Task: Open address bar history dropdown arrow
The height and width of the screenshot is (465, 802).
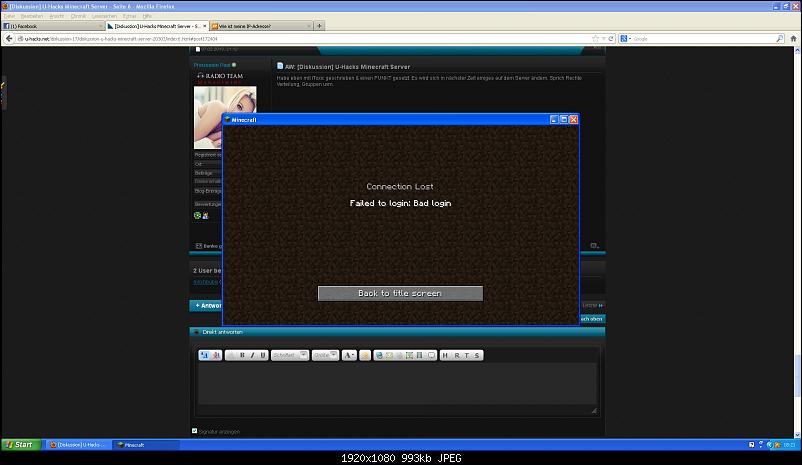Action: (x=604, y=38)
